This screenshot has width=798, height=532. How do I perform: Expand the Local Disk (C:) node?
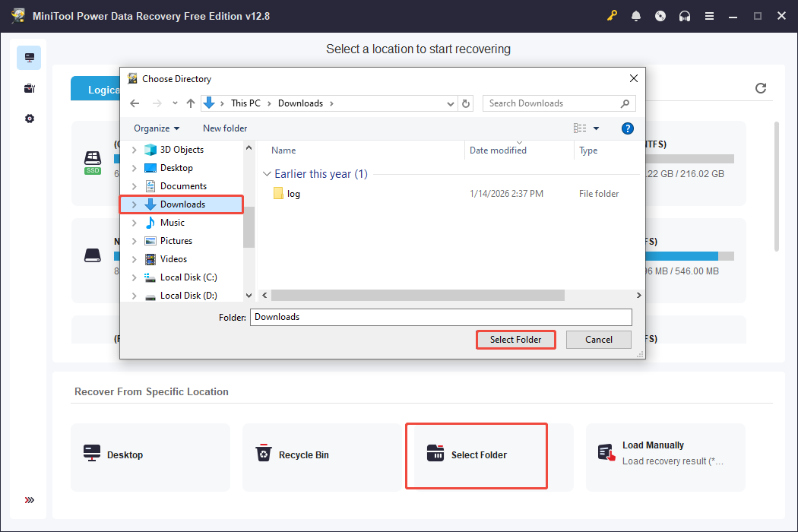(134, 277)
